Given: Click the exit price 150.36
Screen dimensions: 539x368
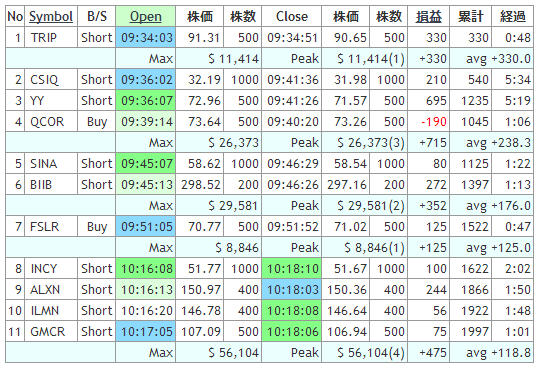Looking at the screenshot, I should click(x=347, y=290).
